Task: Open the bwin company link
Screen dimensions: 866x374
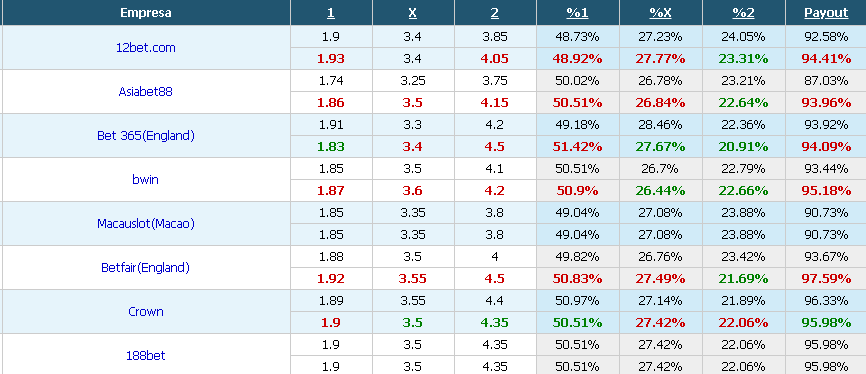Action: pos(145,180)
